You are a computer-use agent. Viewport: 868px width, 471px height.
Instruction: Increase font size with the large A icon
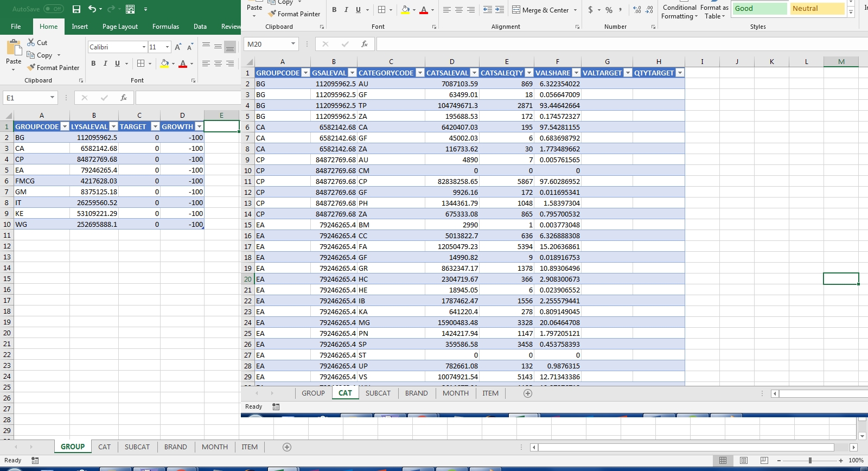click(x=177, y=47)
